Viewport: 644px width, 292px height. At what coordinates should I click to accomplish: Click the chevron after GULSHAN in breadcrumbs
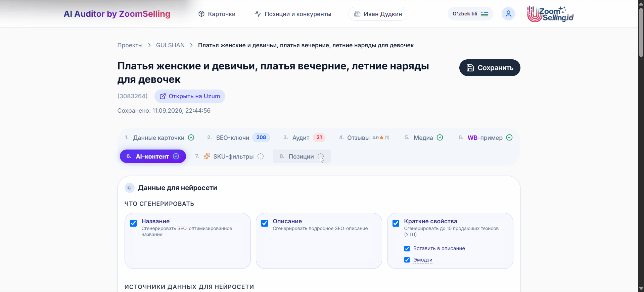[x=191, y=45]
